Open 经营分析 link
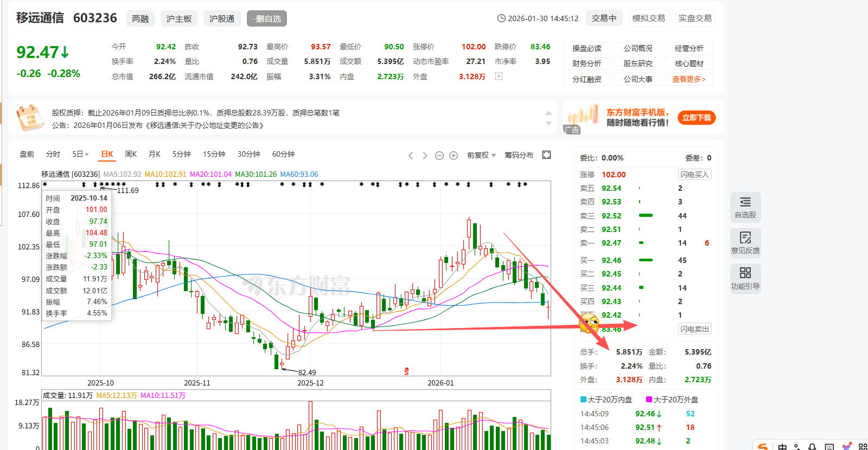This screenshot has height=450, width=868. pyautogui.click(x=689, y=48)
